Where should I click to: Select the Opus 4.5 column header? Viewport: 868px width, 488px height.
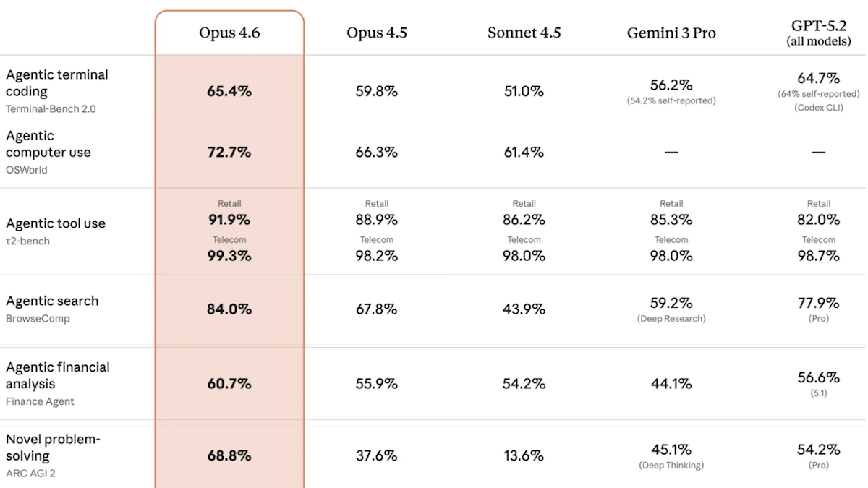(x=377, y=33)
